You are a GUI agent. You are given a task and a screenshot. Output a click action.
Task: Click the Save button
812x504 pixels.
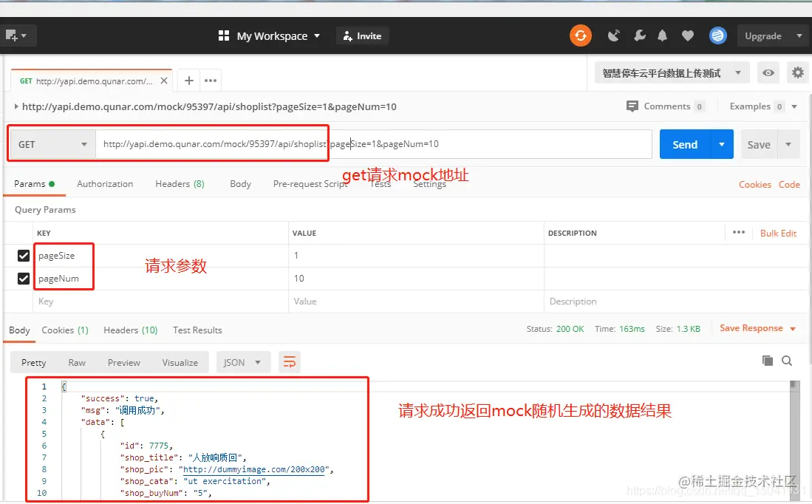coord(759,145)
